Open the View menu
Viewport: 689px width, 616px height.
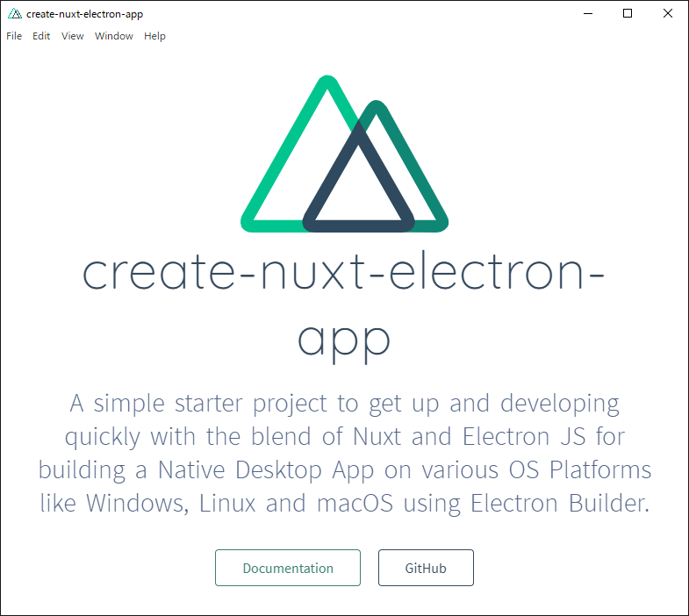pos(73,36)
